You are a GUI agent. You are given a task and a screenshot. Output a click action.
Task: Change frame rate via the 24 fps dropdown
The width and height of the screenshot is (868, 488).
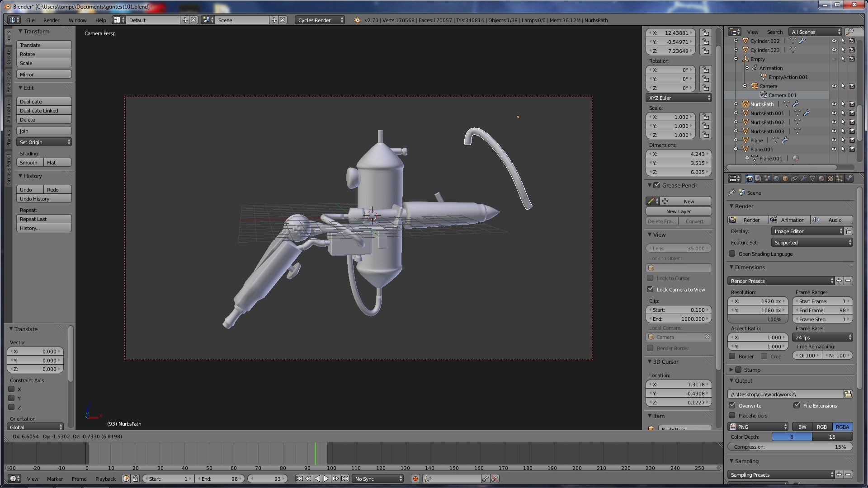822,338
